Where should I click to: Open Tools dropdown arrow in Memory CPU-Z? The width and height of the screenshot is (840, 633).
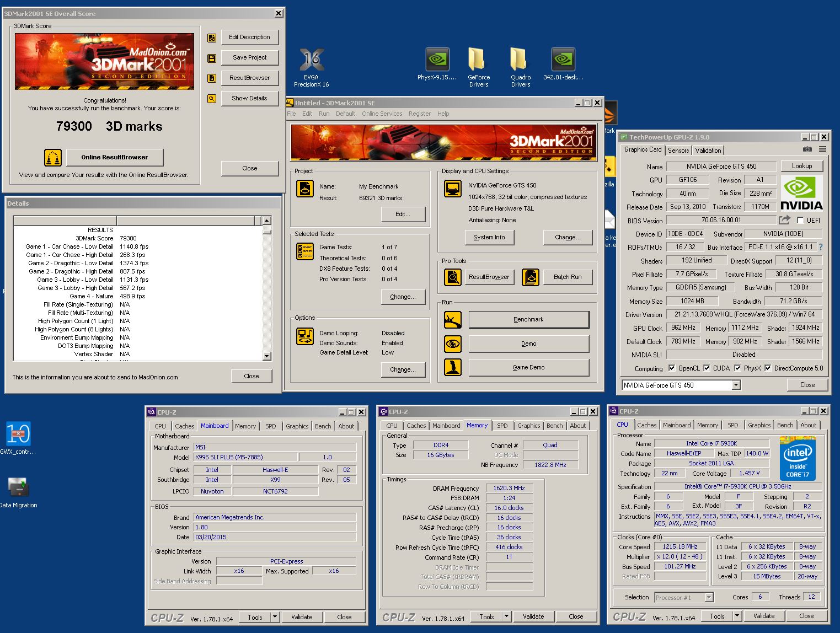[x=507, y=617]
